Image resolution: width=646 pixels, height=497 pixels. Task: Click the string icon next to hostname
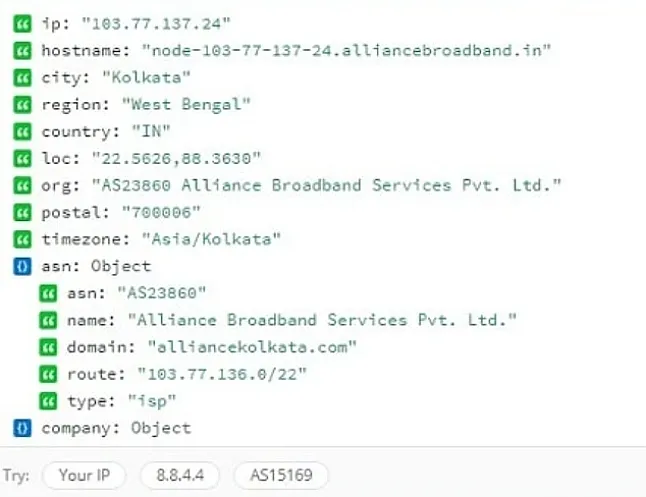click(22, 51)
